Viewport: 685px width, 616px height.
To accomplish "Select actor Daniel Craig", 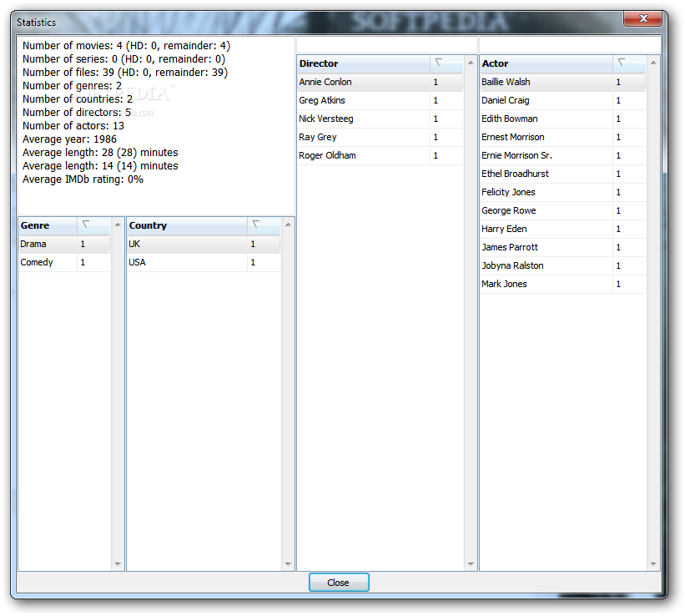I will click(562, 100).
